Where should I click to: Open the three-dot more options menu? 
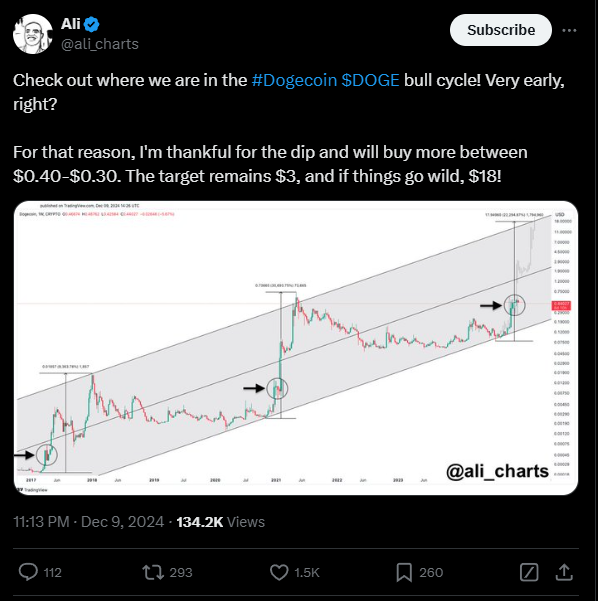[569, 30]
